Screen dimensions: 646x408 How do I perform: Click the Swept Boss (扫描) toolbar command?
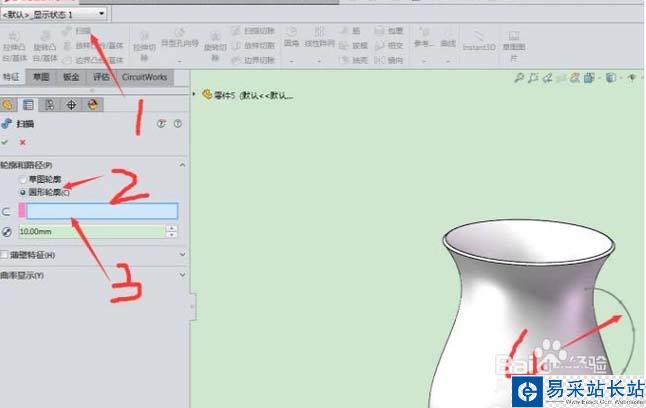click(x=78, y=30)
